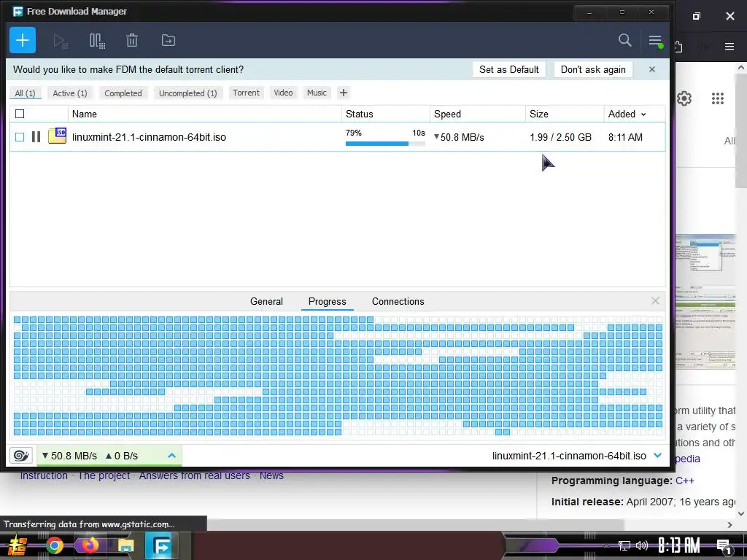Open the FDM hamburger main menu
The width and height of the screenshot is (747, 560).
656,41
